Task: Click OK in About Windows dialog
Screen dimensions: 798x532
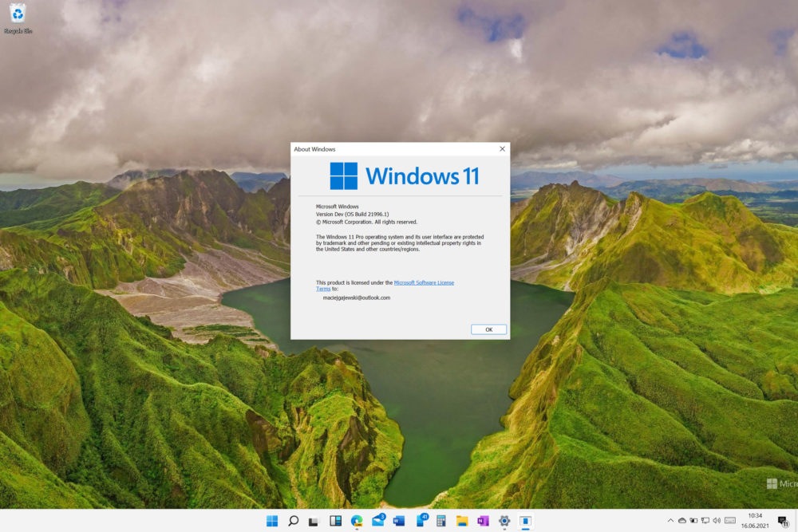Action: tap(488, 329)
